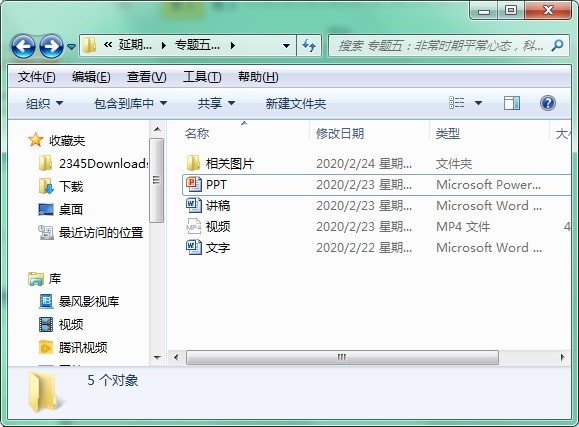The height and width of the screenshot is (427, 579).
Task: Open the 文件(F) menu
Action: [37, 77]
